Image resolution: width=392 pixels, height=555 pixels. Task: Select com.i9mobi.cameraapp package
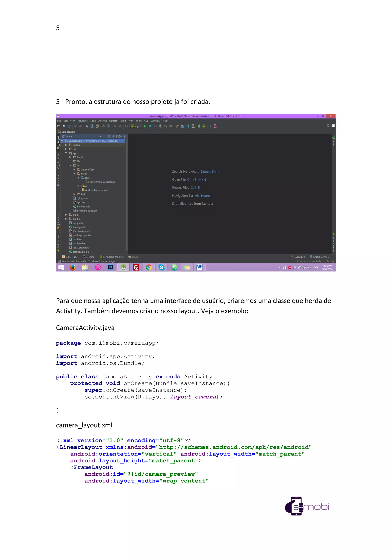(100, 182)
